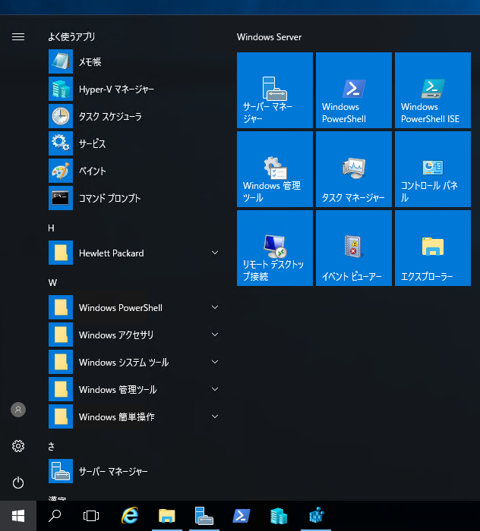This screenshot has width=480, height=531.
Task: Open taskbar search magnifier
Action: click(55, 516)
